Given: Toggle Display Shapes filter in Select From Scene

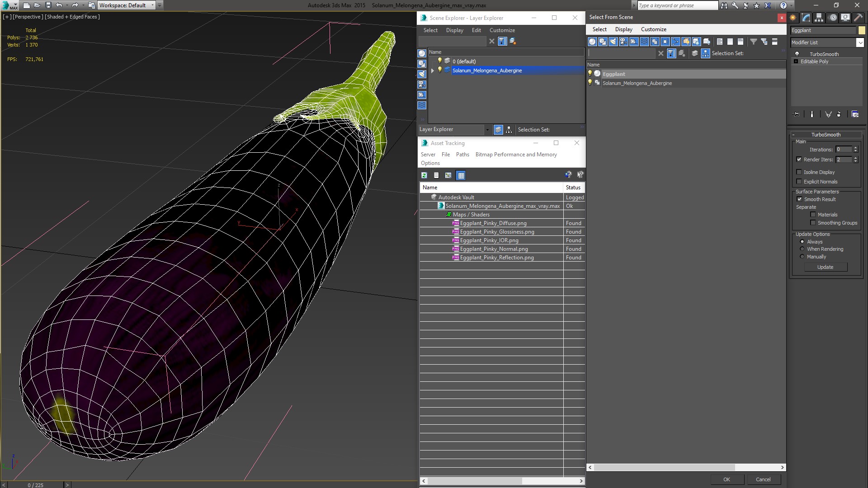Looking at the screenshot, I should click(603, 42).
